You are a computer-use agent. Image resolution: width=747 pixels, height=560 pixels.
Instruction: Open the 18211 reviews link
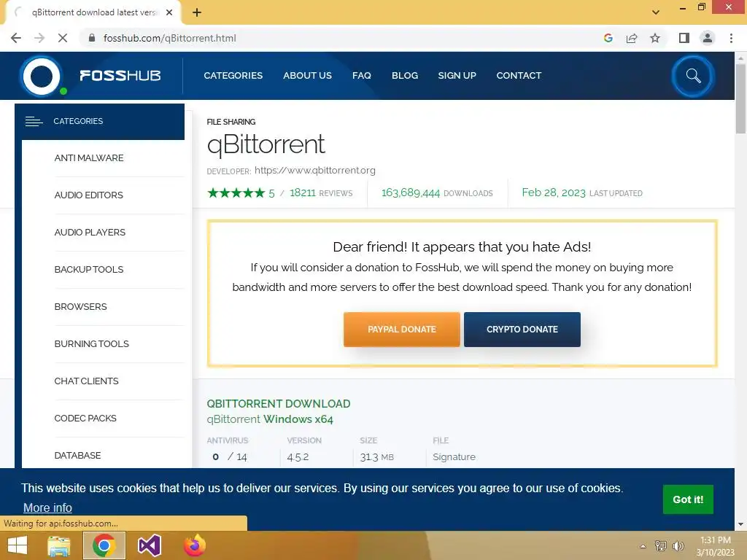click(321, 192)
